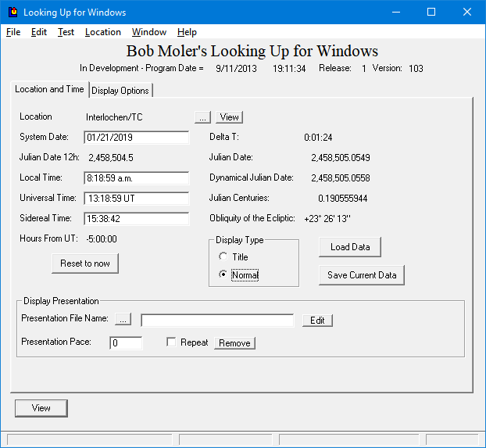Select the Title display type radio button
The width and height of the screenshot is (486, 448).
click(223, 257)
